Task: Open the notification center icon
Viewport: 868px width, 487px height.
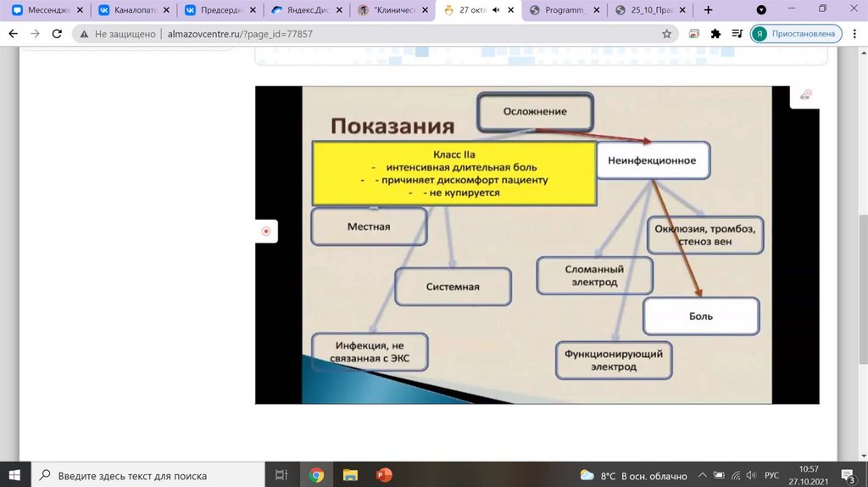Action: [x=848, y=475]
